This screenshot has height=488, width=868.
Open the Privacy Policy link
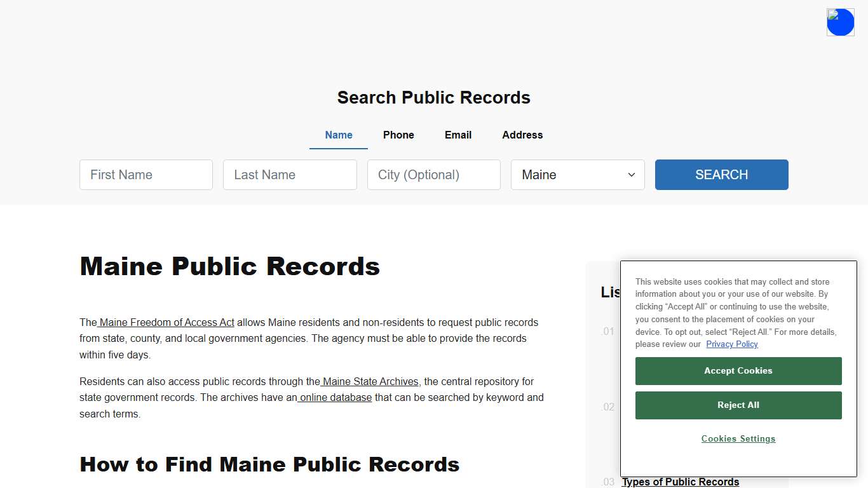click(731, 344)
